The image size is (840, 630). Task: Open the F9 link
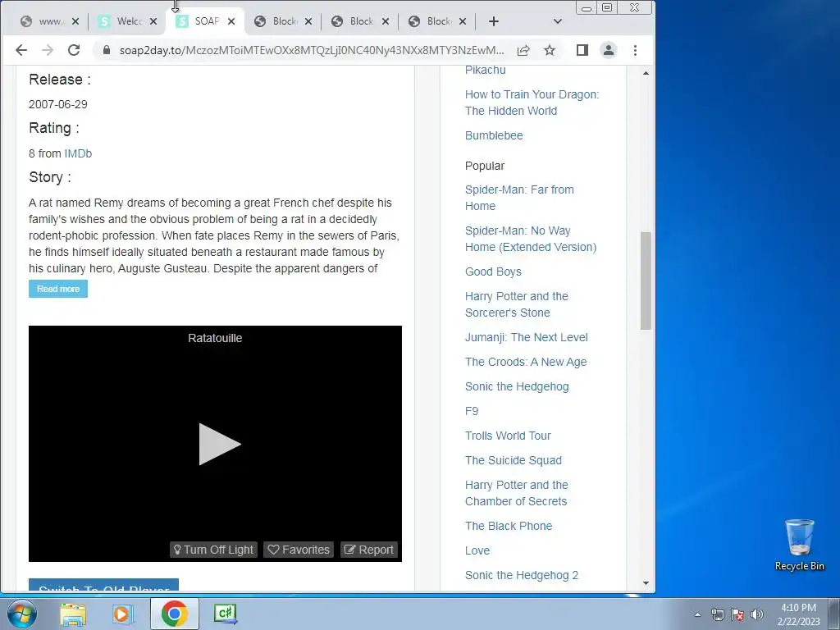(x=472, y=411)
